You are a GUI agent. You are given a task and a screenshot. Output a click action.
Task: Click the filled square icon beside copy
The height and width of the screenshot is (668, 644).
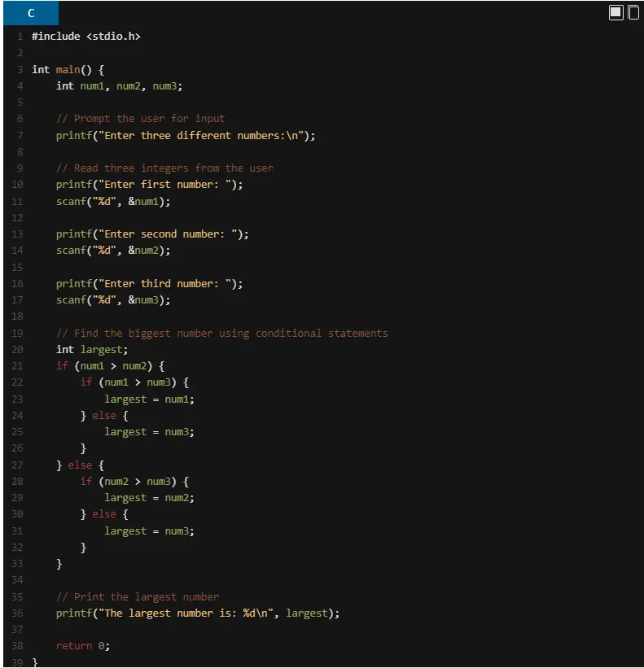[616, 13]
